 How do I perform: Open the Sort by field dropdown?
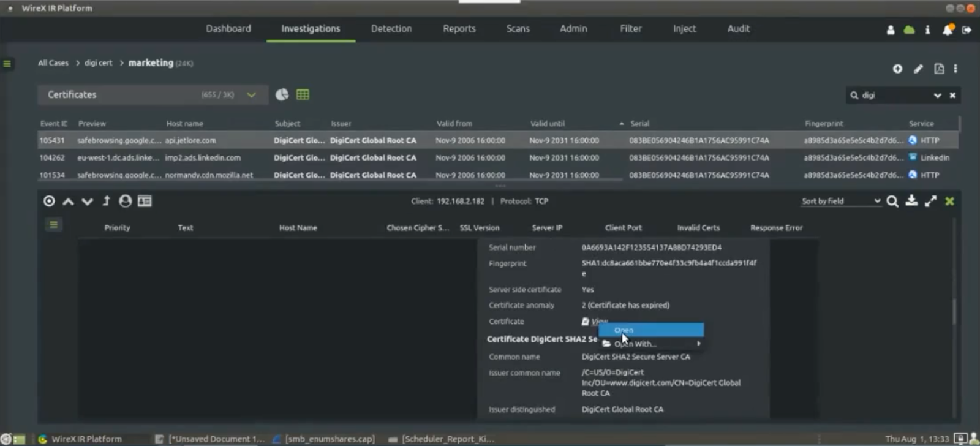point(842,201)
